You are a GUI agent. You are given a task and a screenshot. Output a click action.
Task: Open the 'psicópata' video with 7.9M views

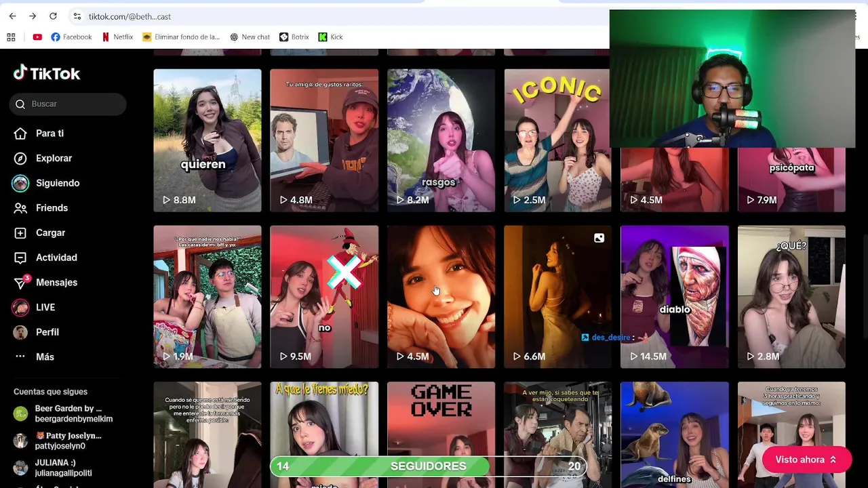(791, 180)
